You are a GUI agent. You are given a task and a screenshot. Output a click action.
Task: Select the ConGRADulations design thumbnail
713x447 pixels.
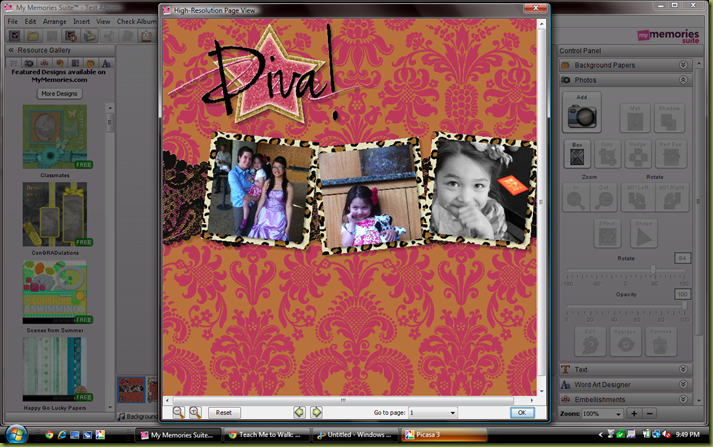coord(55,214)
